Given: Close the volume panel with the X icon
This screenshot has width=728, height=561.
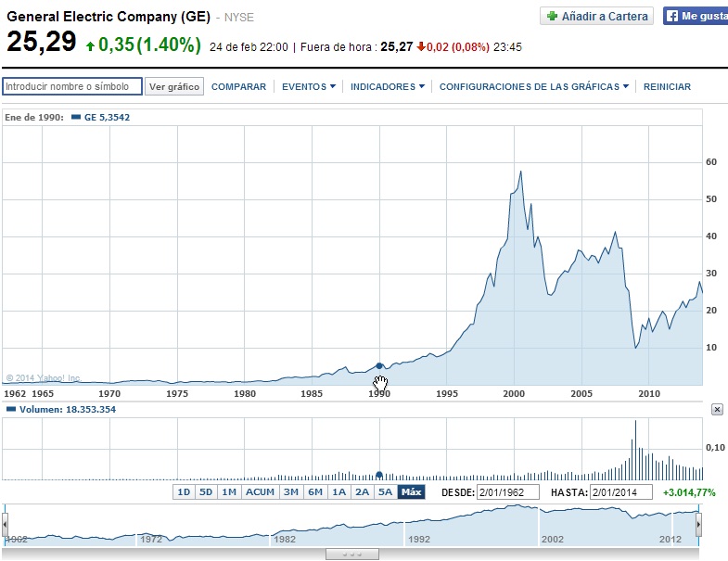Looking at the screenshot, I should coord(717,409).
